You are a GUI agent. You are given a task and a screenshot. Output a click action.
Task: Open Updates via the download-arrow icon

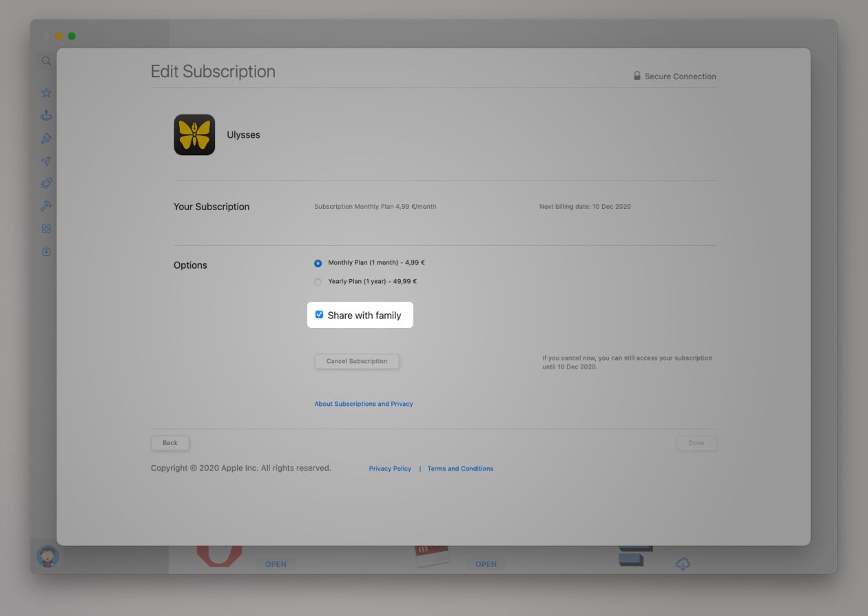point(46,251)
